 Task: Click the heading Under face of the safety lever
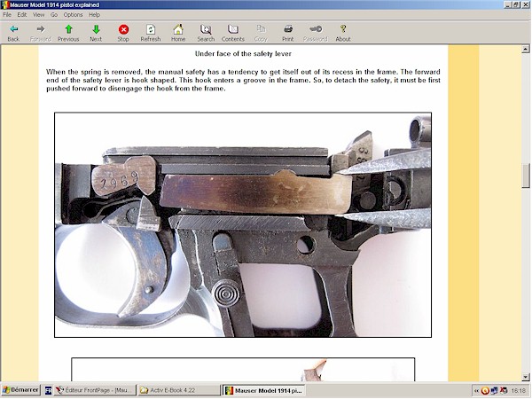(x=243, y=53)
